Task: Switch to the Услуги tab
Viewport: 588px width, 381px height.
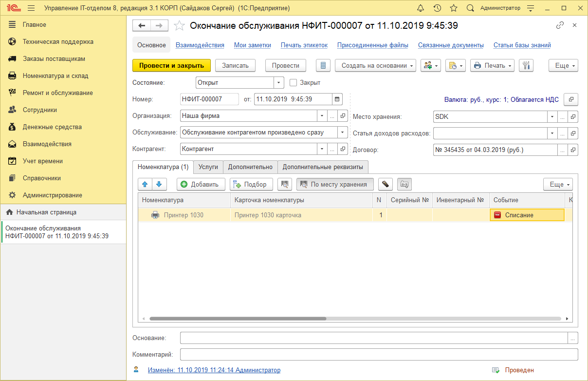Action: point(208,167)
